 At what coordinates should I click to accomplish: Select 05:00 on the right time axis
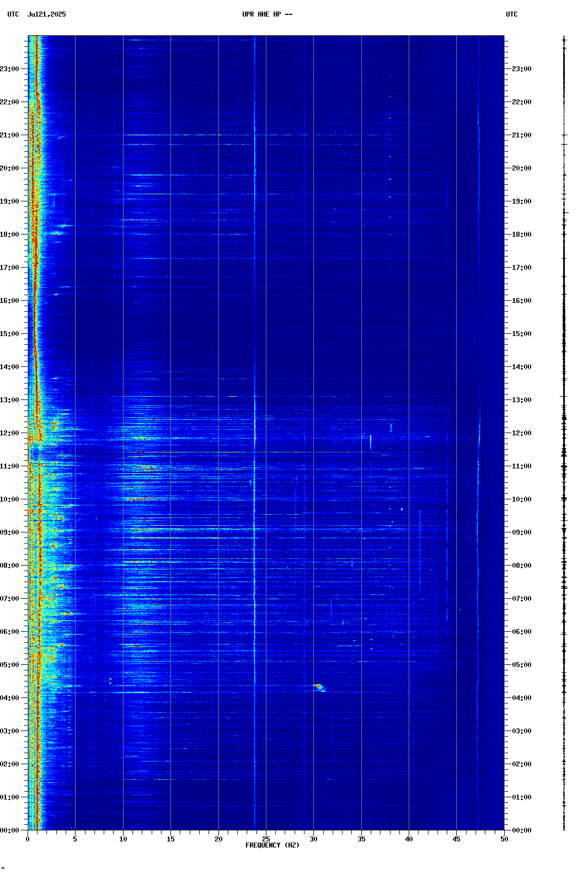point(522,665)
